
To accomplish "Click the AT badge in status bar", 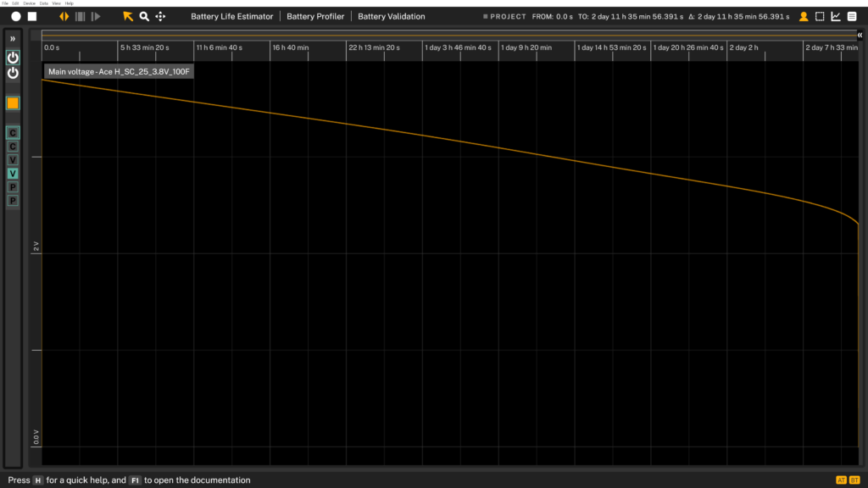I will point(842,480).
